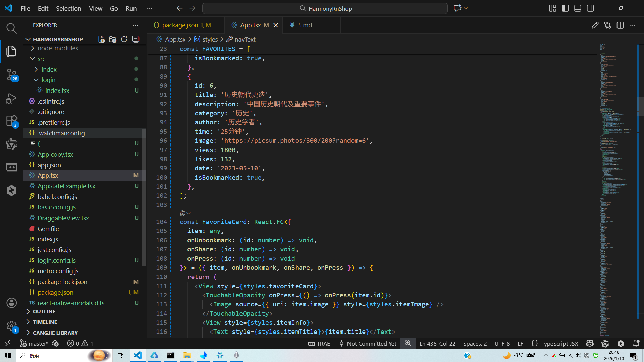Open Source Control view with 28 changes
The width and height of the screenshot is (644, 362).
click(11, 74)
